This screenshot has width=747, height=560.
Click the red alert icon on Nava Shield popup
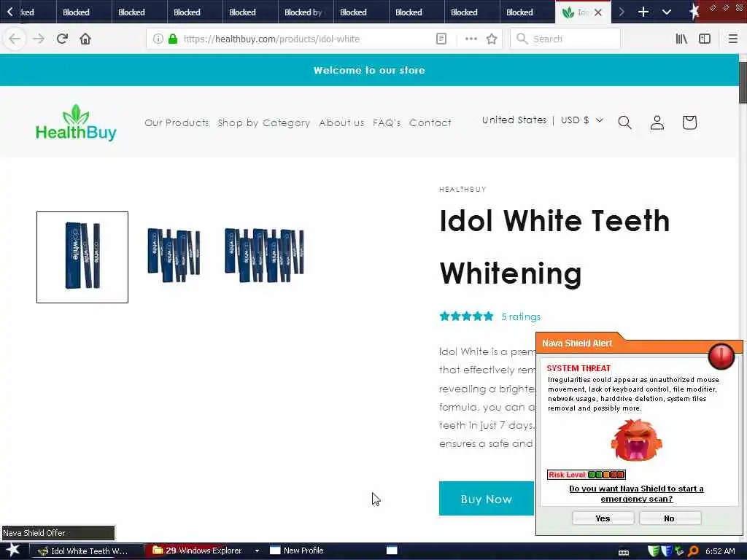(x=721, y=356)
